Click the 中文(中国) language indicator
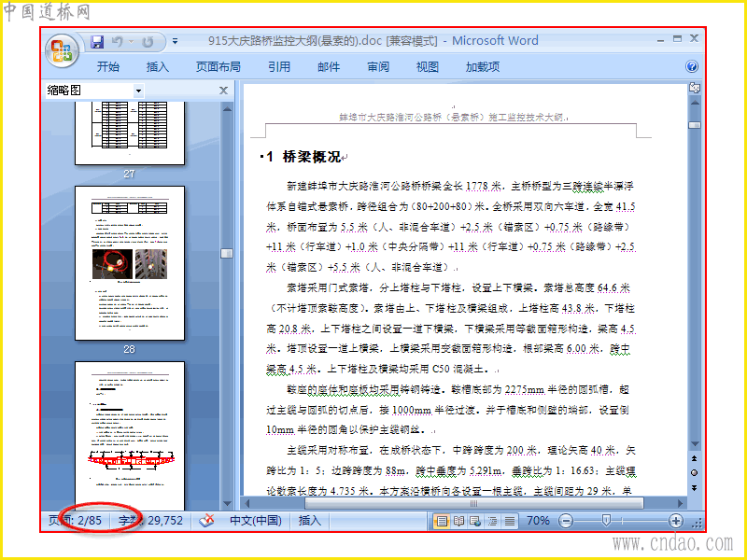Viewport: 747px width, 560px height. tap(255, 521)
